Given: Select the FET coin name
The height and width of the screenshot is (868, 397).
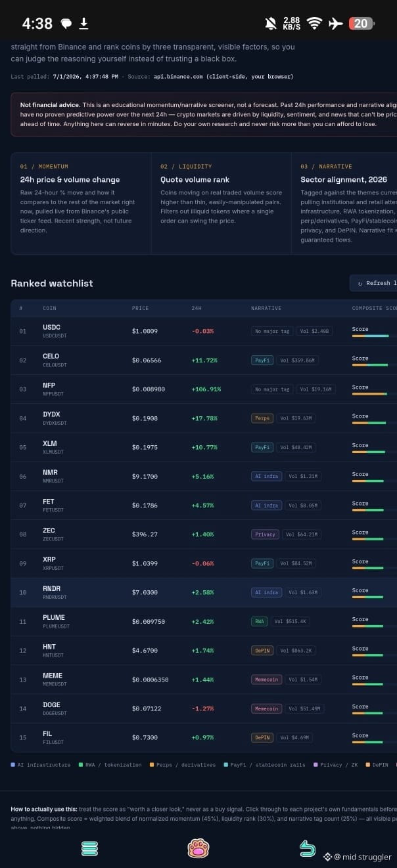Looking at the screenshot, I should click(x=49, y=502).
